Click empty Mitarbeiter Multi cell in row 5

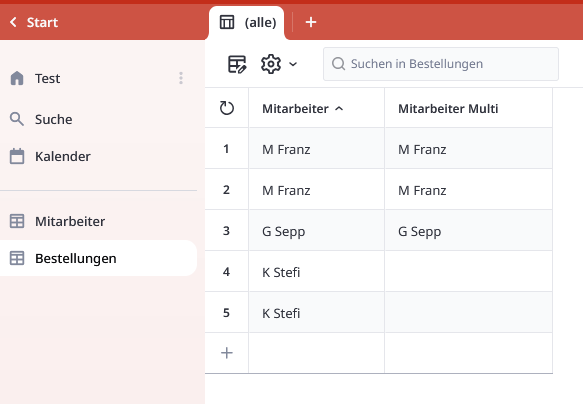coord(468,313)
